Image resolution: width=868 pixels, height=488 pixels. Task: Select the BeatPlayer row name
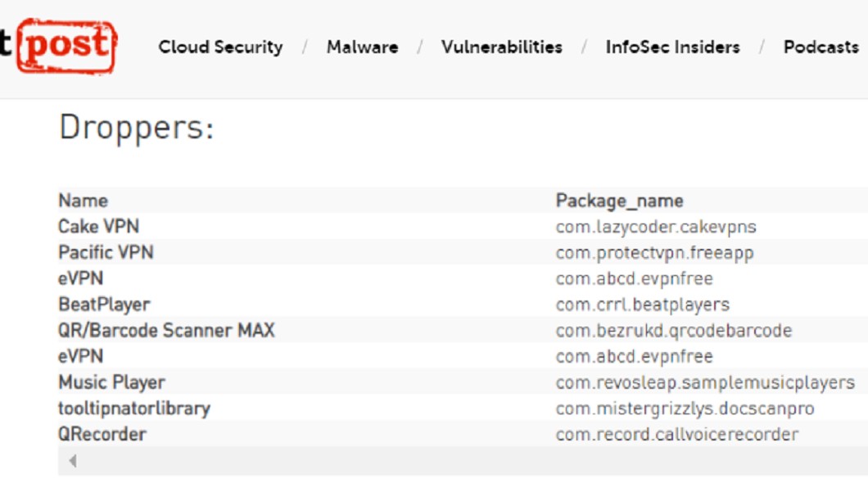[x=104, y=305]
